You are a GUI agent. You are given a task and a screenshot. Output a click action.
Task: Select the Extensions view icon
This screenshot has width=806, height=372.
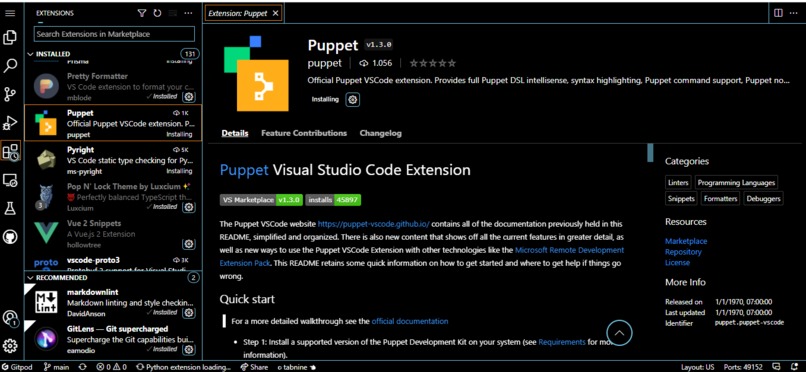pos(11,151)
